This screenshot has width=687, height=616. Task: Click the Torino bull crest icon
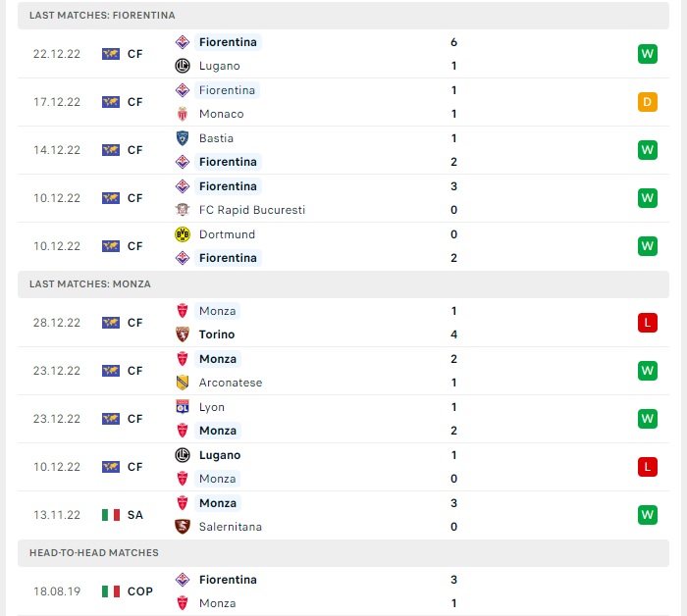pos(183,334)
